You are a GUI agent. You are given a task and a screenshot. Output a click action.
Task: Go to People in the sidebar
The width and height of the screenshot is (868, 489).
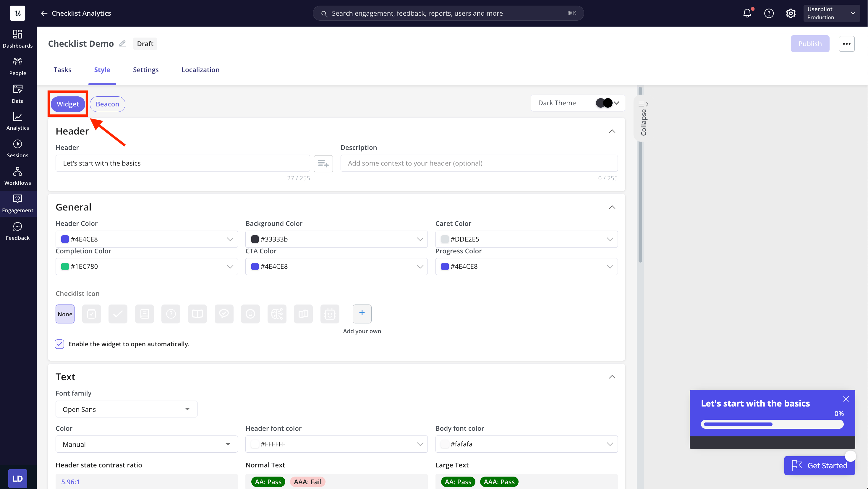click(x=17, y=67)
